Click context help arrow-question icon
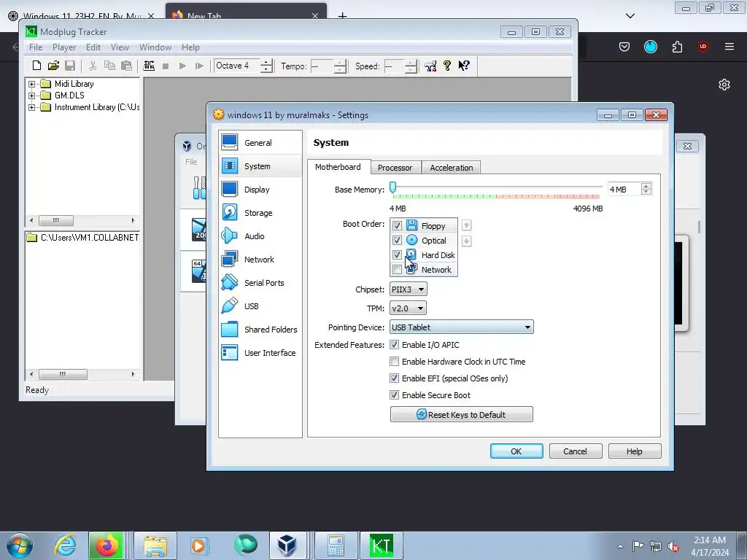This screenshot has width=747, height=560. 464,66
